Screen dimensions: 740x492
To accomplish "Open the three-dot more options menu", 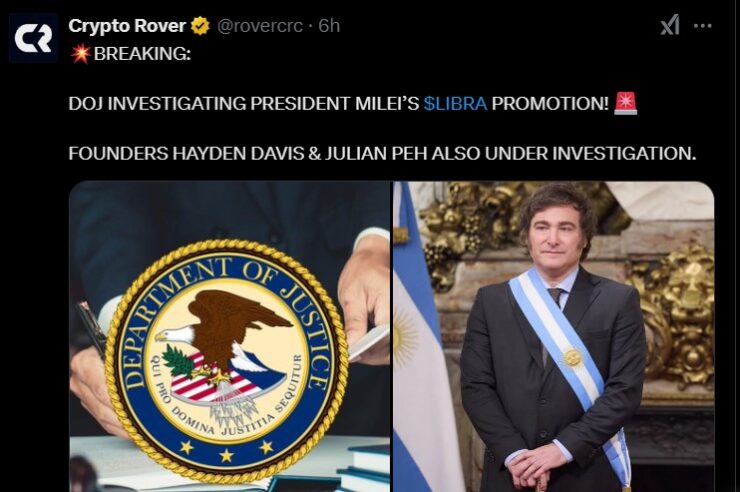I will click(703, 26).
